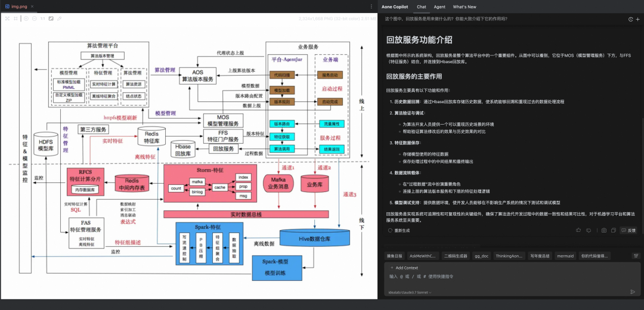Pick a color with the eyedropper icon
Image resolution: width=644 pixels, height=310 pixels.
59,18
